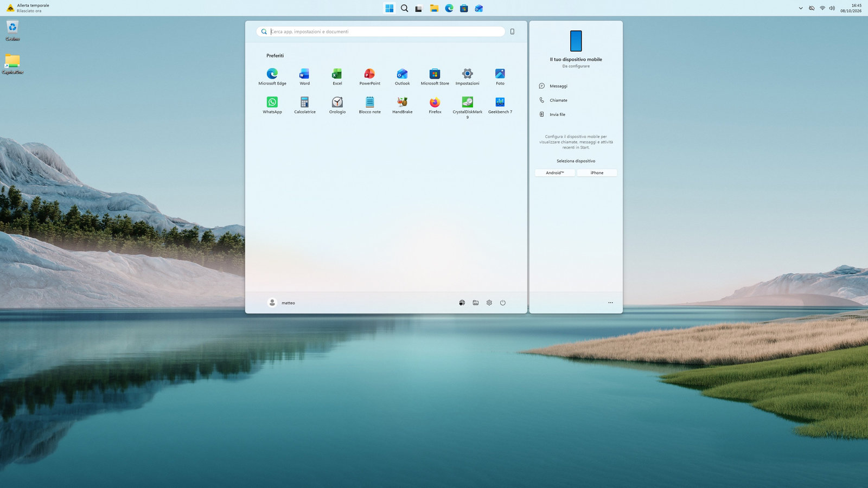This screenshot has height=488, width=868.
Task: Choose iPhone device button
Action: (x=597, y=173)
